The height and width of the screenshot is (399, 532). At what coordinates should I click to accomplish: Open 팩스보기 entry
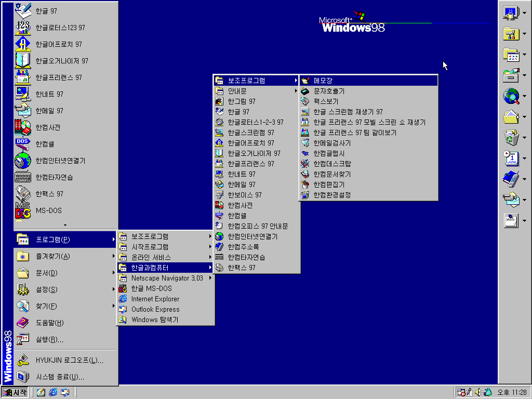(x=369, y=101)
